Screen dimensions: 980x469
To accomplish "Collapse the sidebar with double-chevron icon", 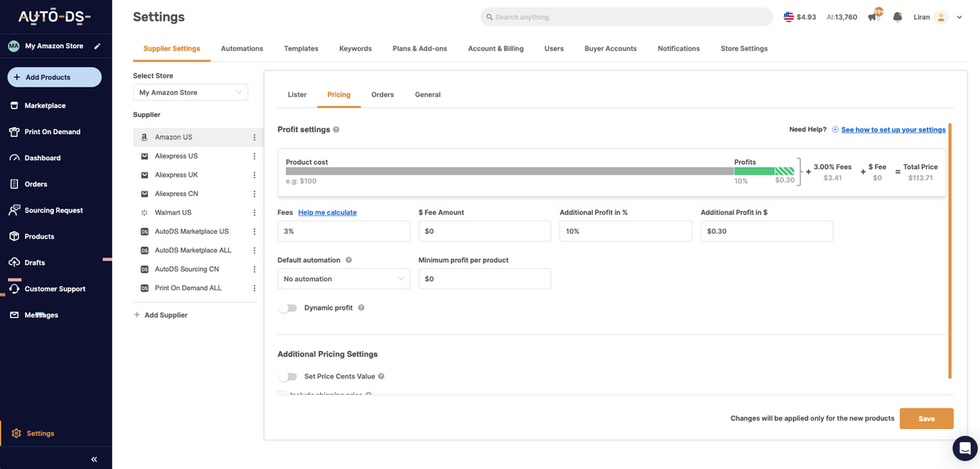I will tap(94, 459).
